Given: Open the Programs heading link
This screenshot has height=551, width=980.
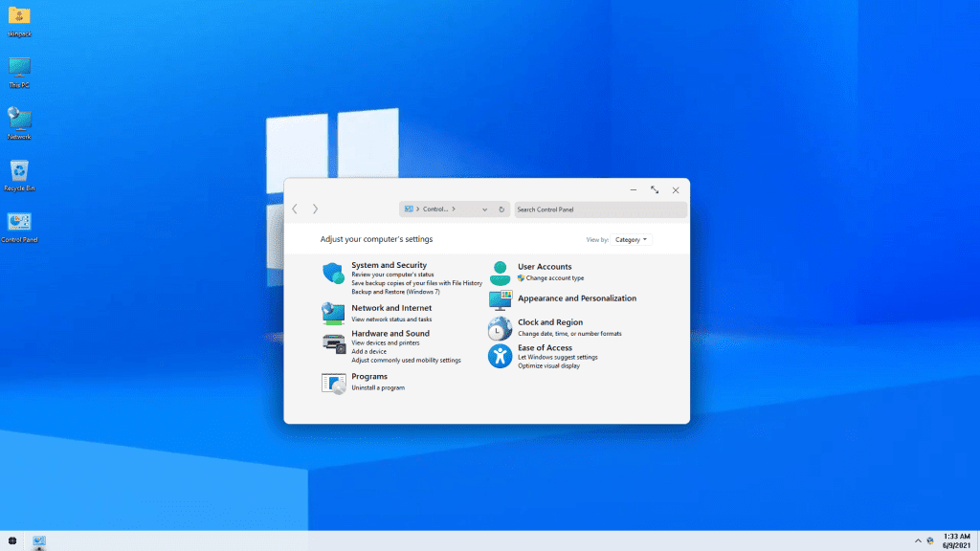Looking at the screenshot, I should pos(369,377).
